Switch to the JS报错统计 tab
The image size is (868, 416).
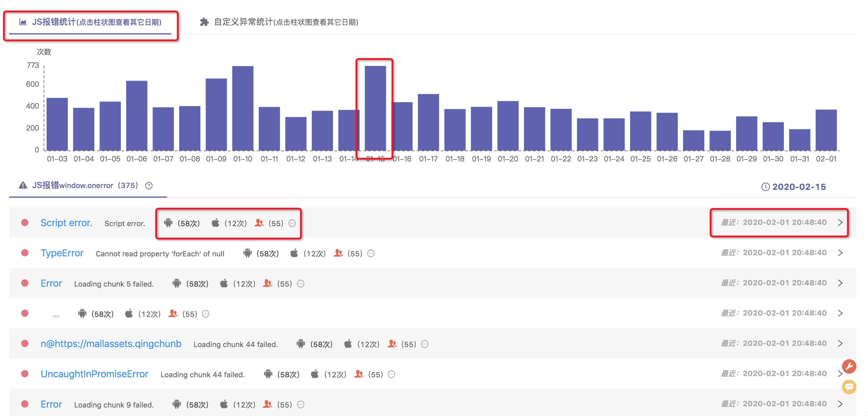point(90,22)
